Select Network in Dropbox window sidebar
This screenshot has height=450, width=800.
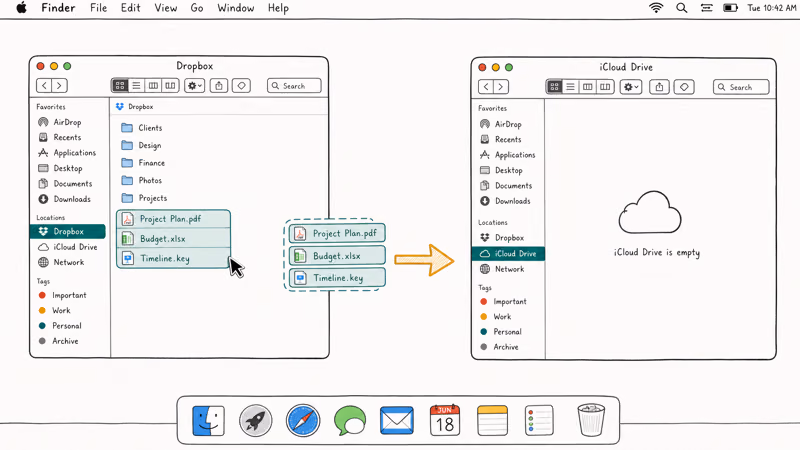pos(61,262)
